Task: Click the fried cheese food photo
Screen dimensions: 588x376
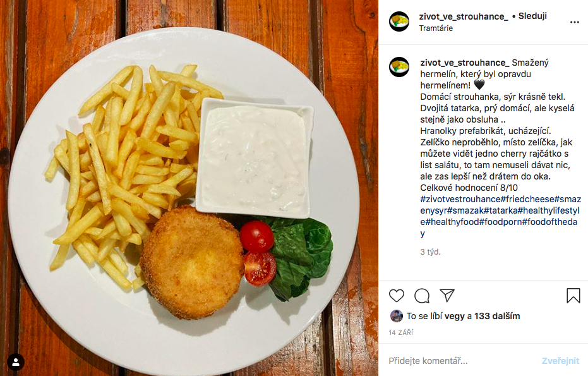Action: click(x=189, y=188)
